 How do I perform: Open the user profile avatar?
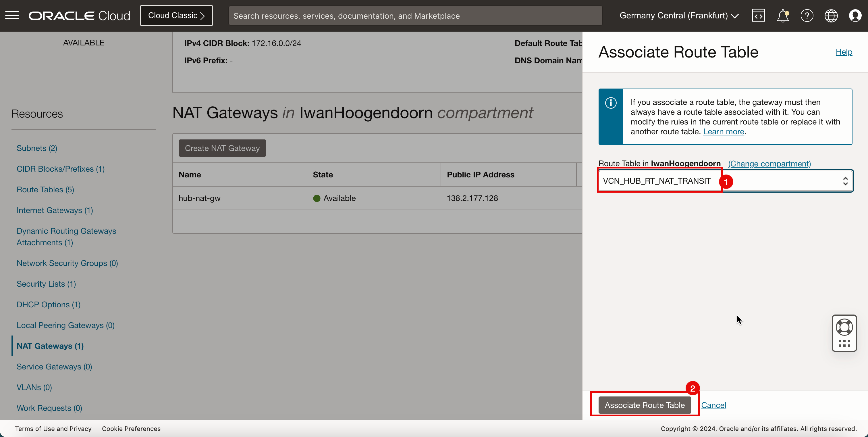[x=855, y=16]
